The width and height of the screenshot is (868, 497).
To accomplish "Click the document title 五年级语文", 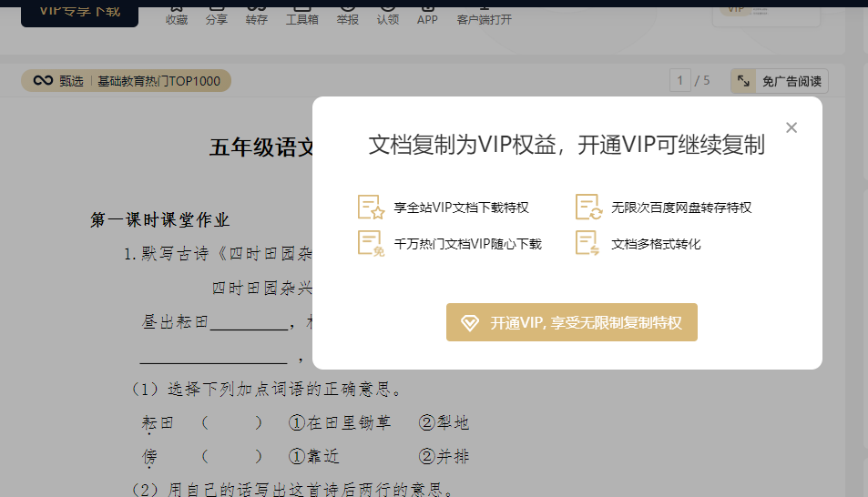I will pos(260,147).
